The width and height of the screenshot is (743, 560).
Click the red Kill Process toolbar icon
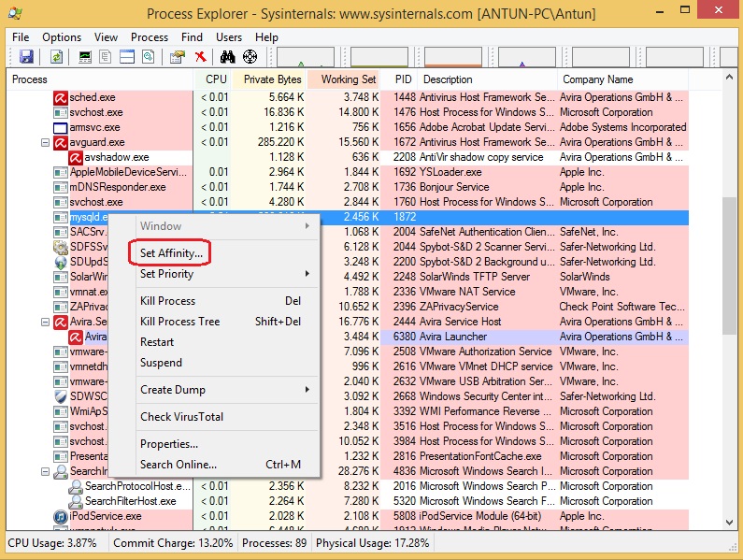coord(201,57)
